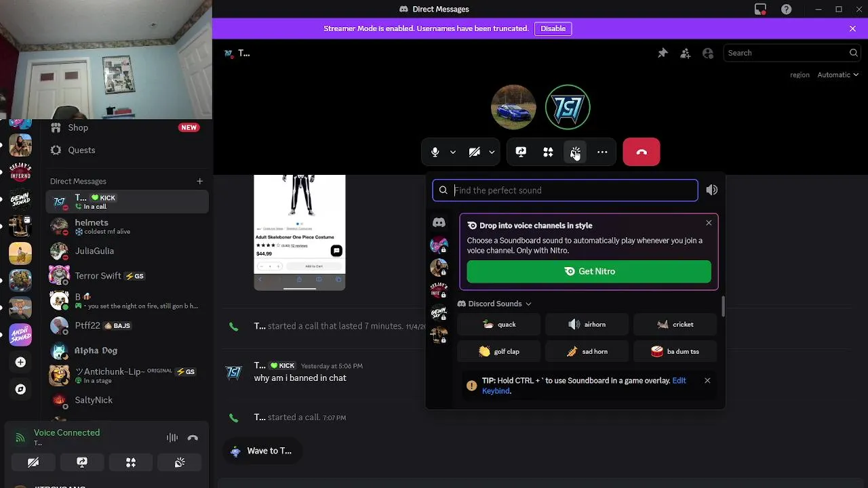
Task: Open DM with Ptff22
Action: 127,326
